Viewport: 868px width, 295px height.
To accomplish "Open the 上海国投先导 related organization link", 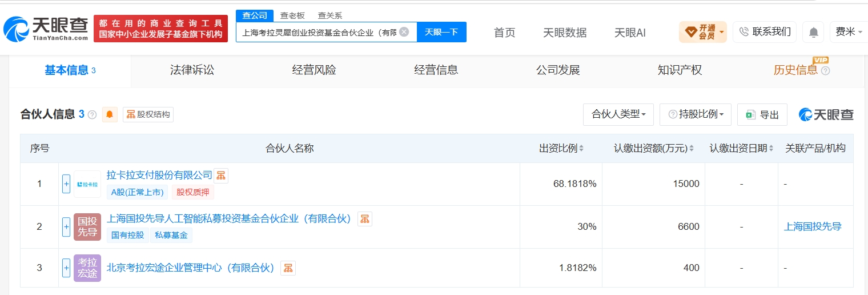I will click(x=813, y=226).
